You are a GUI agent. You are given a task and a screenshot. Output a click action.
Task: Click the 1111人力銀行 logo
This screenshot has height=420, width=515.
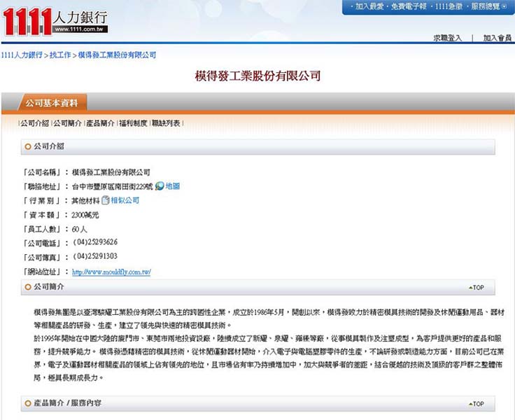click(55, 22)
